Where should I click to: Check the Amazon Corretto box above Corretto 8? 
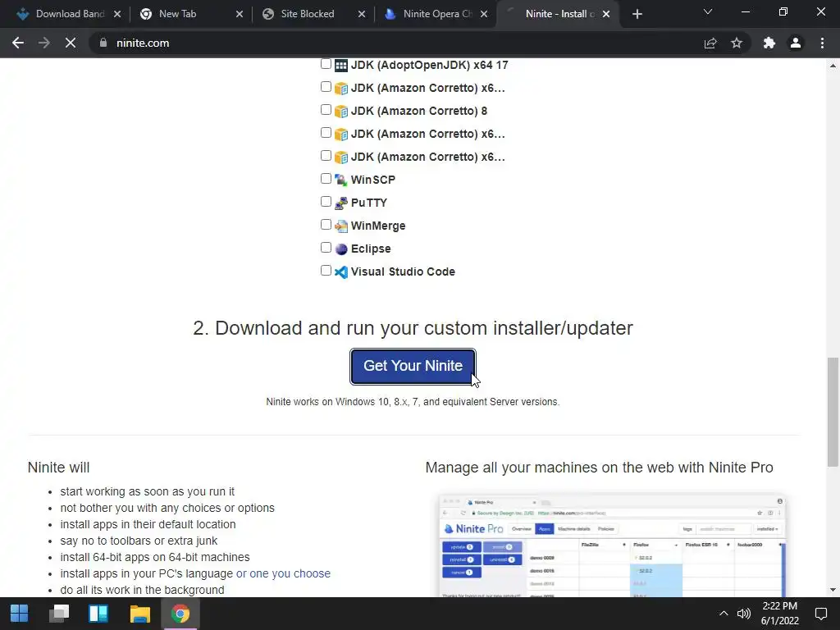[326, 87]
